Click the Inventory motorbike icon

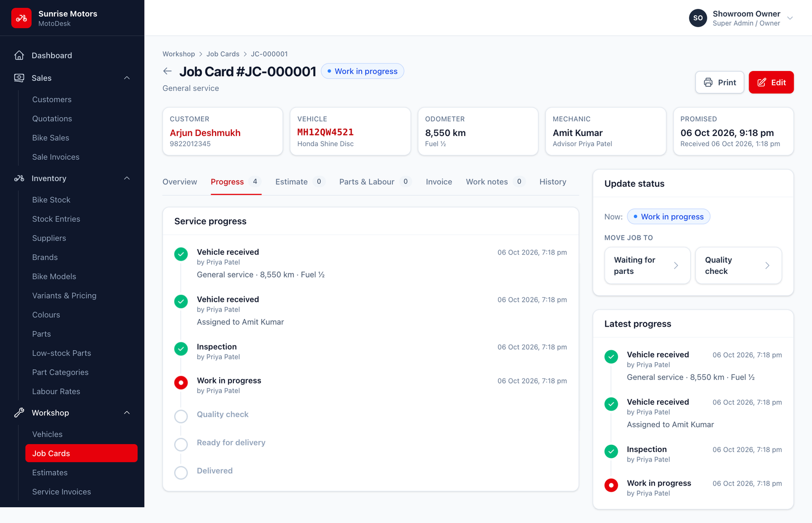coord(19,178)
